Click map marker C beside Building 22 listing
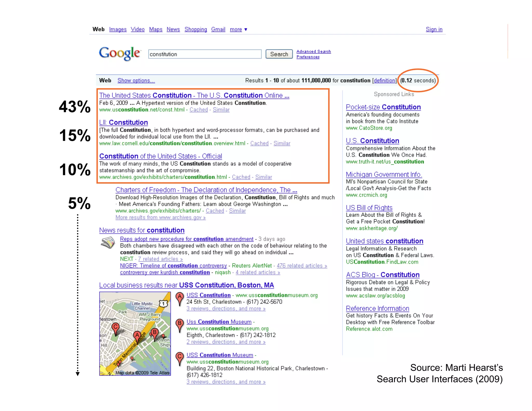The image size is (532, 411). point(179,359)
